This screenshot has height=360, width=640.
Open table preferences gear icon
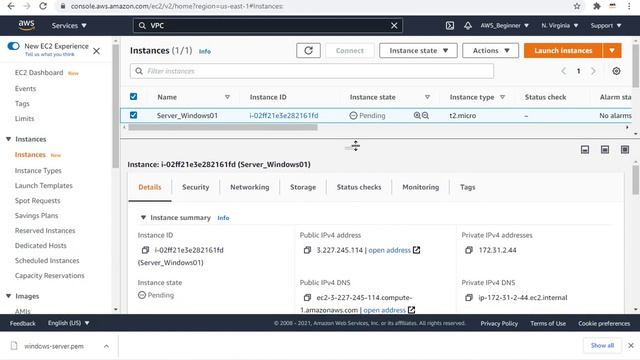616,71
